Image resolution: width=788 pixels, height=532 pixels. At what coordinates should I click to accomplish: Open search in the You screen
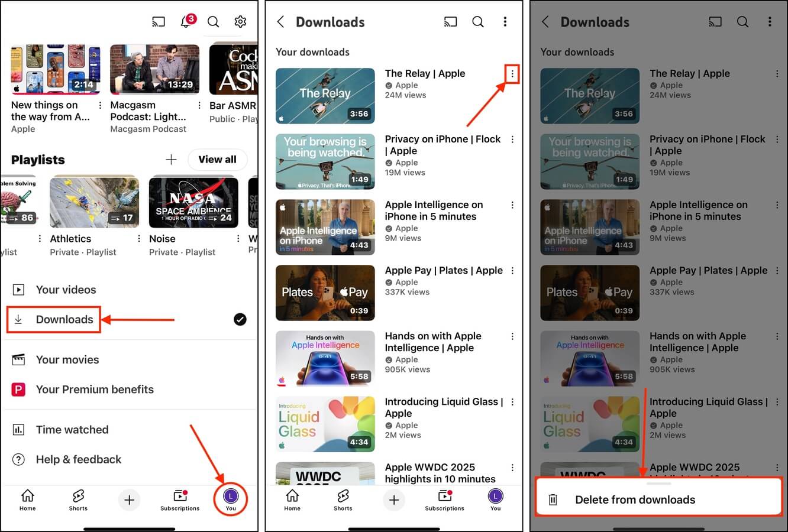coord(214,22)
